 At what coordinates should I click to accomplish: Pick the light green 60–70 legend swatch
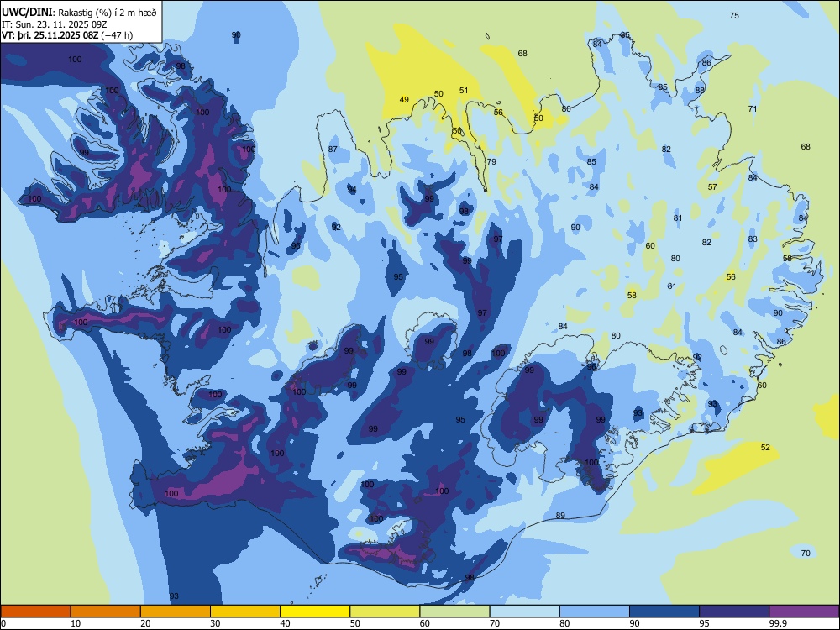click(x=454, y=612)
